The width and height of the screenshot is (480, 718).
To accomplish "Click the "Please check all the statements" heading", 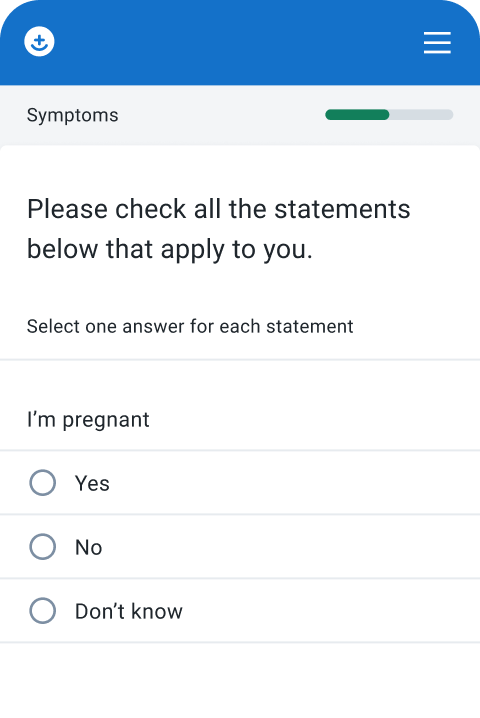I will (x=218, y=209).
